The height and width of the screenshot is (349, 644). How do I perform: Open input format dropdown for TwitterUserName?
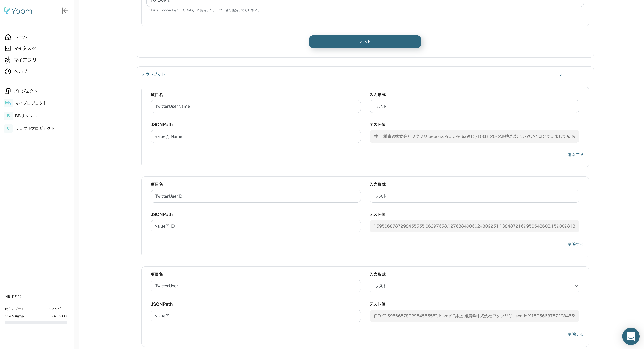(474, 106)
